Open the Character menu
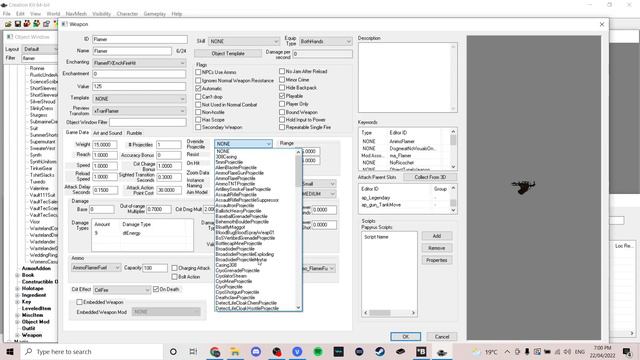640x360 pixels. pyautogui.click(x=127, y=13)
